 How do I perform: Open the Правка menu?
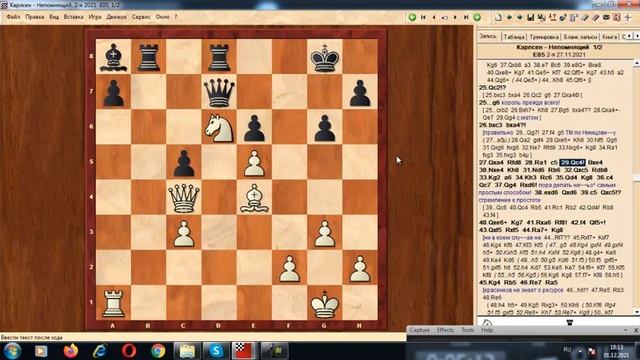34,17
